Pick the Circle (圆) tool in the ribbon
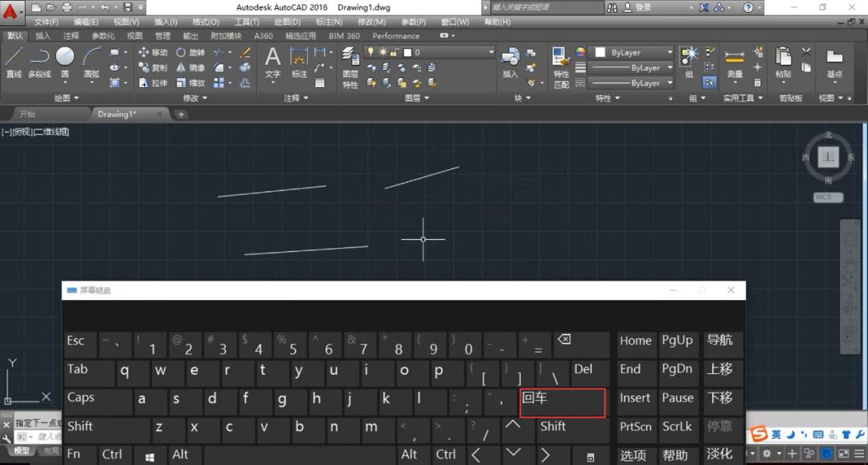The image size is (868, 465). (x=65, y=60)
